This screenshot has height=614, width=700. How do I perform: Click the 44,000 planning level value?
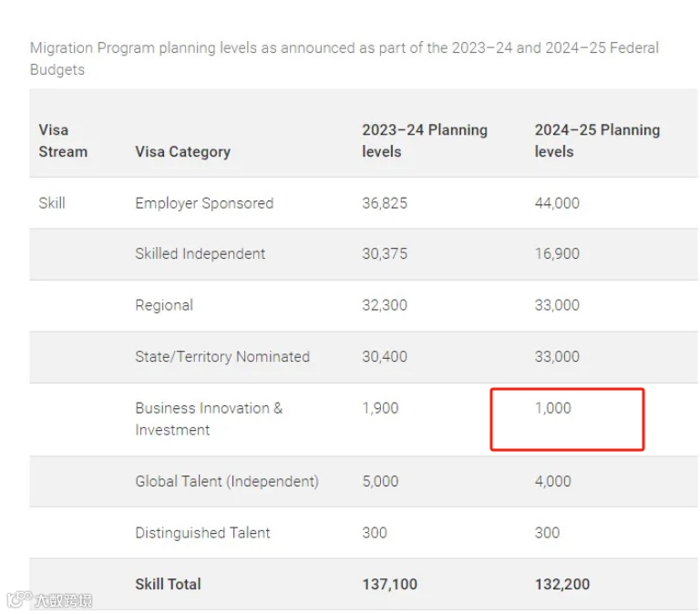pos(557,203)
